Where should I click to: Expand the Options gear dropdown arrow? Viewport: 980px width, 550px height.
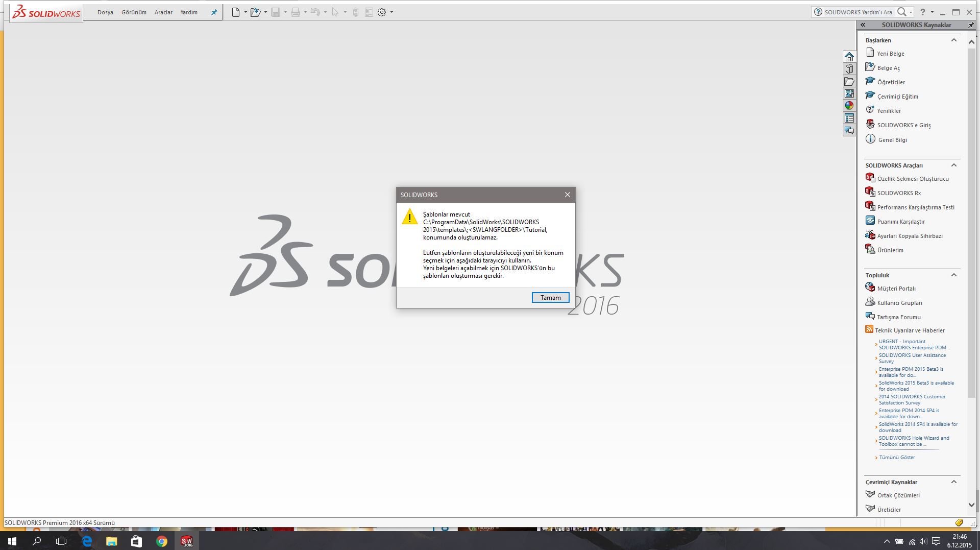pos(391,12)
